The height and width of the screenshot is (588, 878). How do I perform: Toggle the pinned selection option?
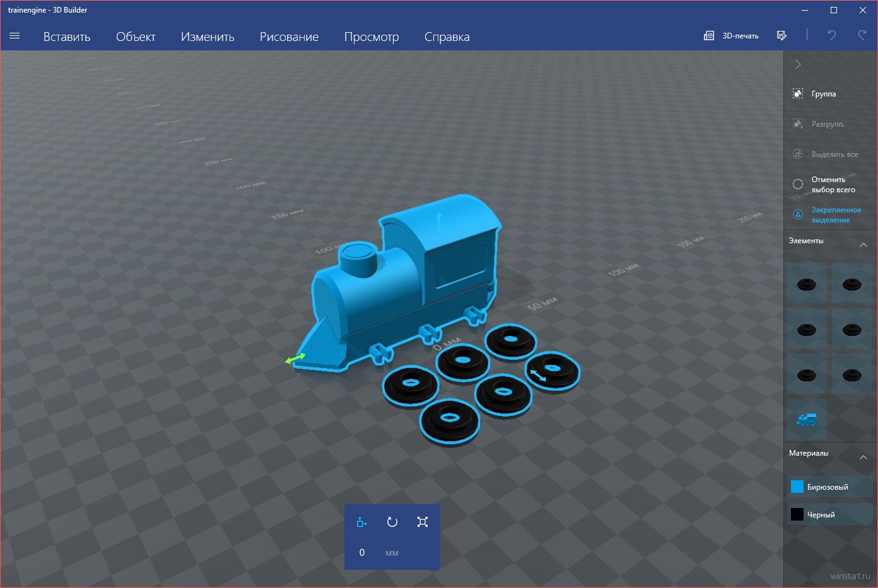798,215
